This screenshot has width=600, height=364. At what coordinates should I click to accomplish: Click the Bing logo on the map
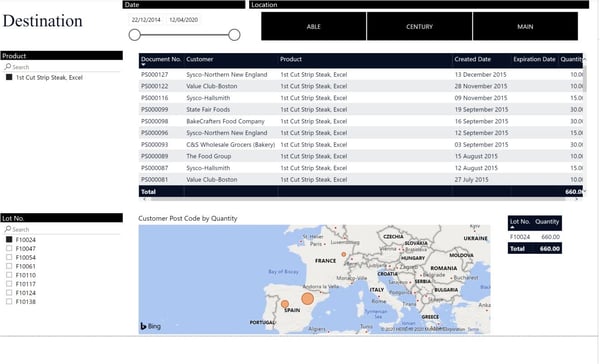[151, 326]
